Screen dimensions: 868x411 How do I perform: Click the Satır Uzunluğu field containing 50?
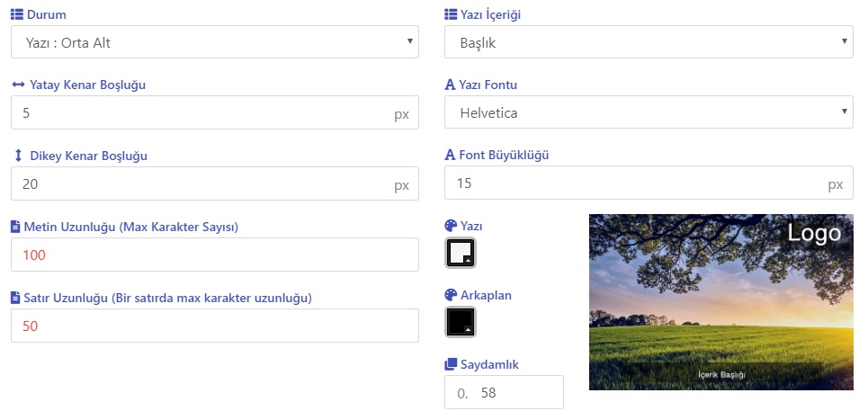point(214,326)
